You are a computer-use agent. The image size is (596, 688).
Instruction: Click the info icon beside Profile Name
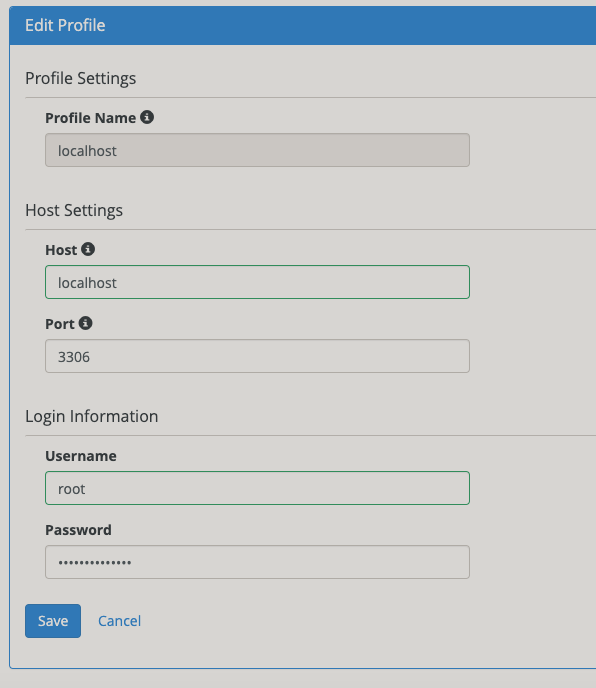click(147, 117)
